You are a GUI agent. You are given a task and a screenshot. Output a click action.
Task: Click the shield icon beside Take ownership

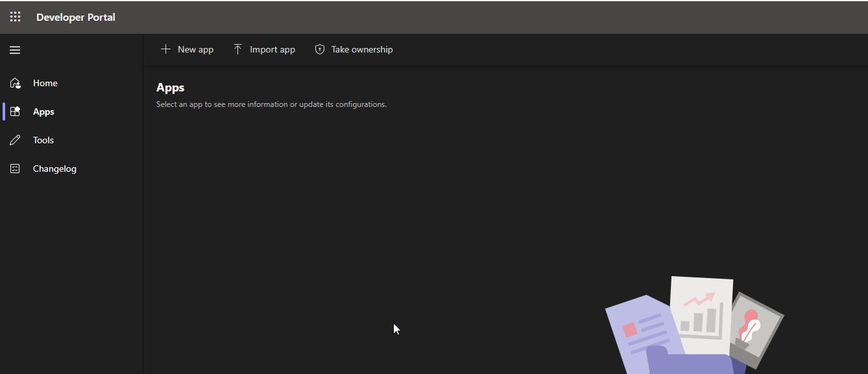coord(319,49)
